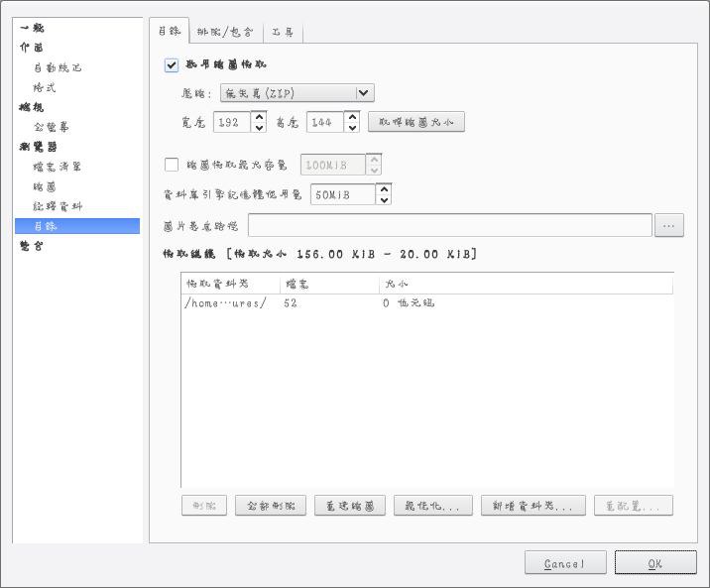
Task: Decrease the 50MiB database memory value
Action: tap(384, 200)
